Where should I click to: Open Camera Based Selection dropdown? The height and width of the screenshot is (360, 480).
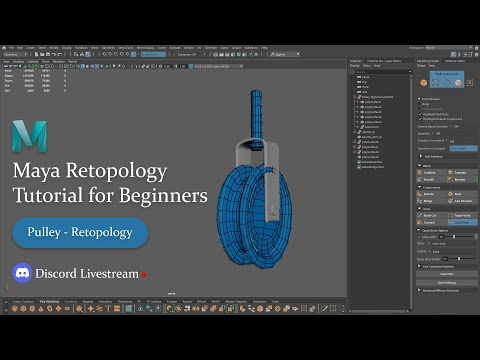451,126
